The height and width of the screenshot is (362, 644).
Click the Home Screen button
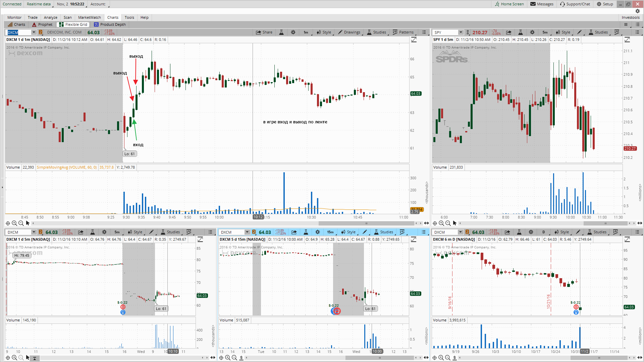pyautogui.click(x=509, y=4)
